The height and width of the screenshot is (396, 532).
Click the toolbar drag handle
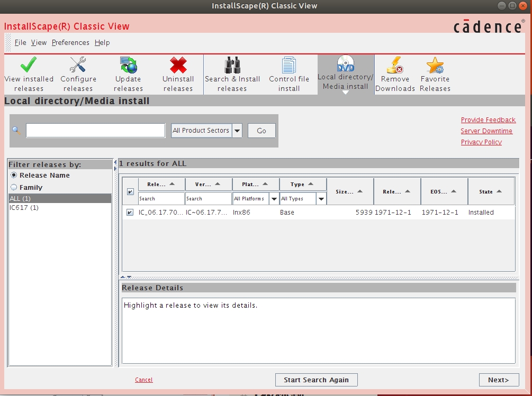(x=8, y=43)
